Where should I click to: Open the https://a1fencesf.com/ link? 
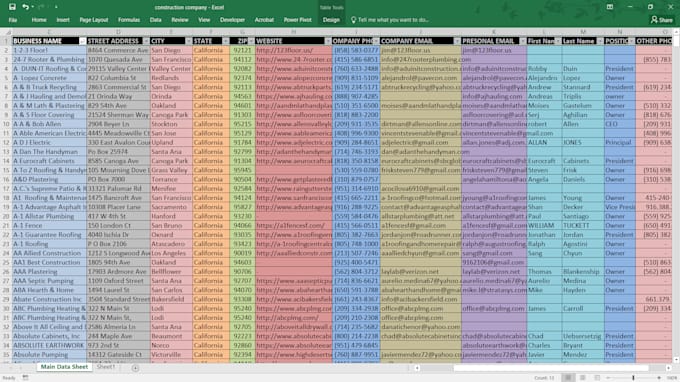[x=291, y=225]
